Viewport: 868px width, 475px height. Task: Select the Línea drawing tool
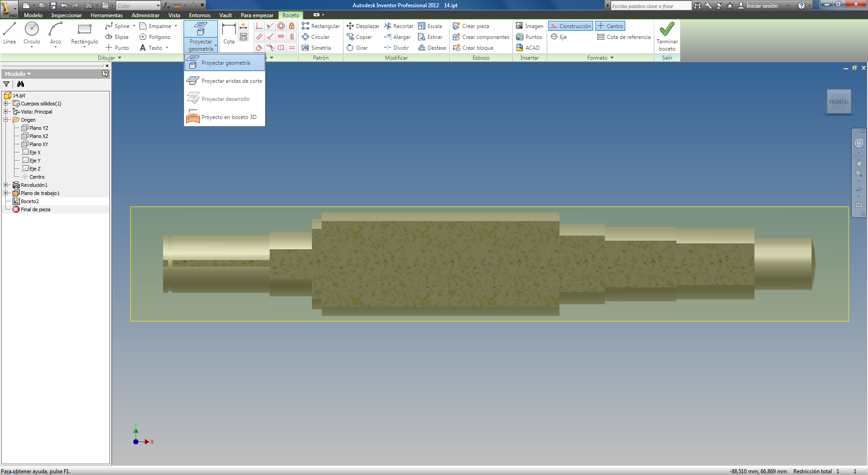pyautogui.click(x=9, y=33)
